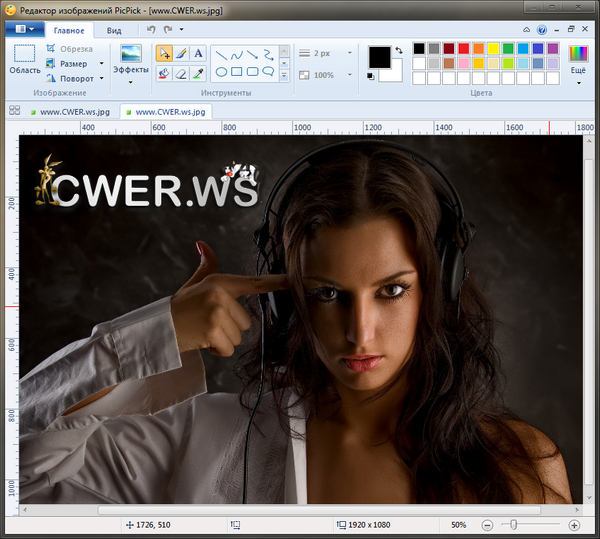Click the horizontal scrollbar below the image
The width and height of the screenshot is (600, 539).
coord(300,510)
